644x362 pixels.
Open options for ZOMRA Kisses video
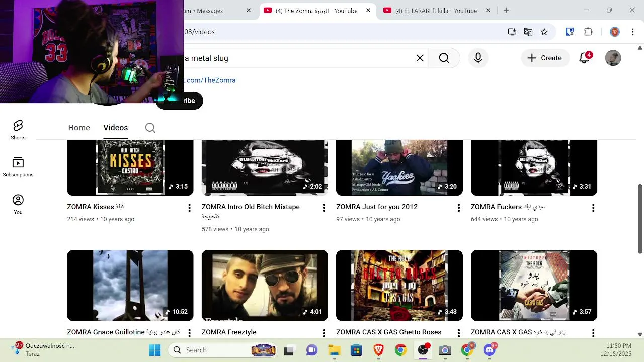click(189, 208)
